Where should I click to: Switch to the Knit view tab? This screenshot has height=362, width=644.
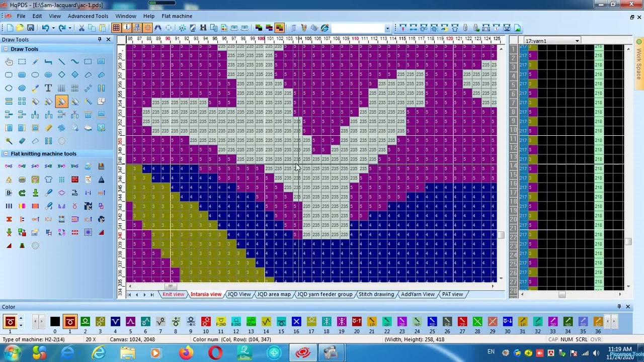coord(173,294)
